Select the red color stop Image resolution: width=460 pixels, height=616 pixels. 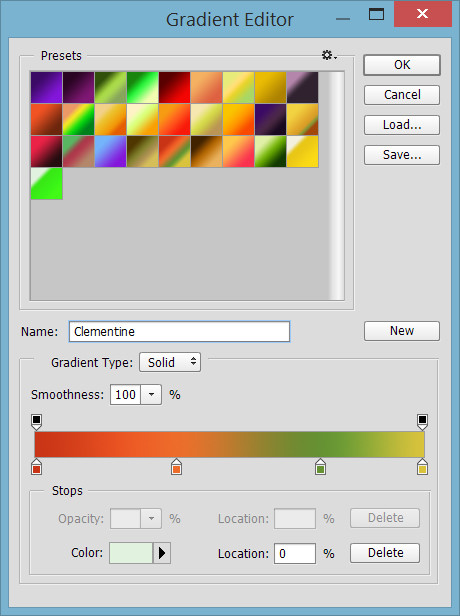(x=37, y=467)
